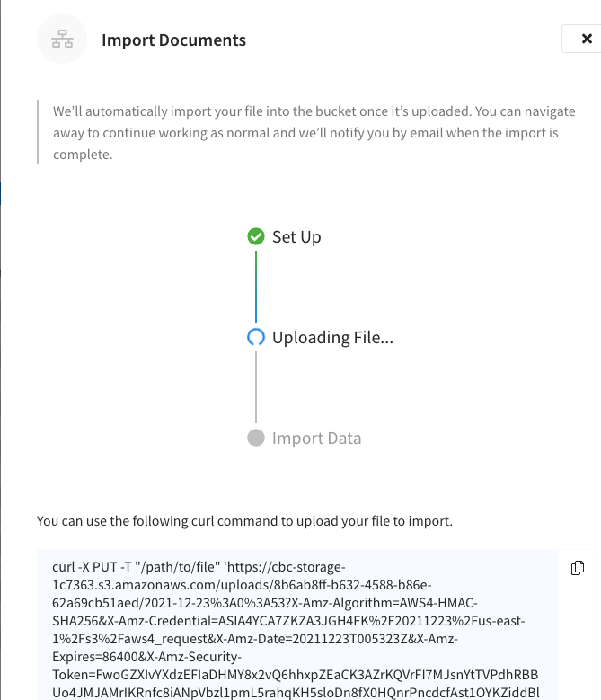Image resolution: width=601 pixels, height=700 pixels.
Task: Click the curl -X PUT command line
Action: (x=199, y=567)
